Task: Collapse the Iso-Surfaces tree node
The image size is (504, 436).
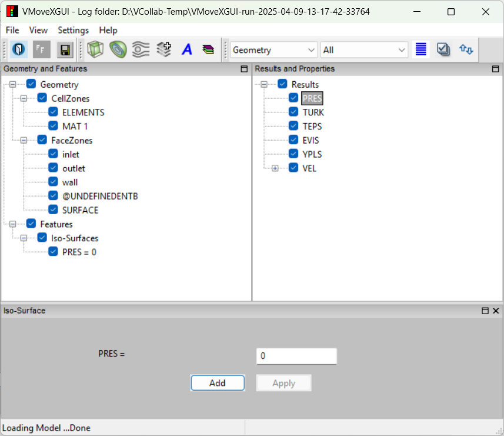Action: [x=24, y=238]
